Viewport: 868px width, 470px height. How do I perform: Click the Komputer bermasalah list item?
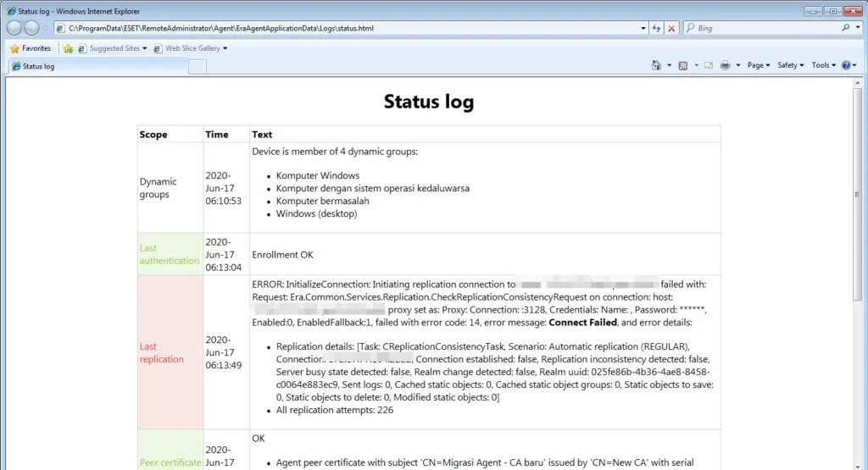323,202
